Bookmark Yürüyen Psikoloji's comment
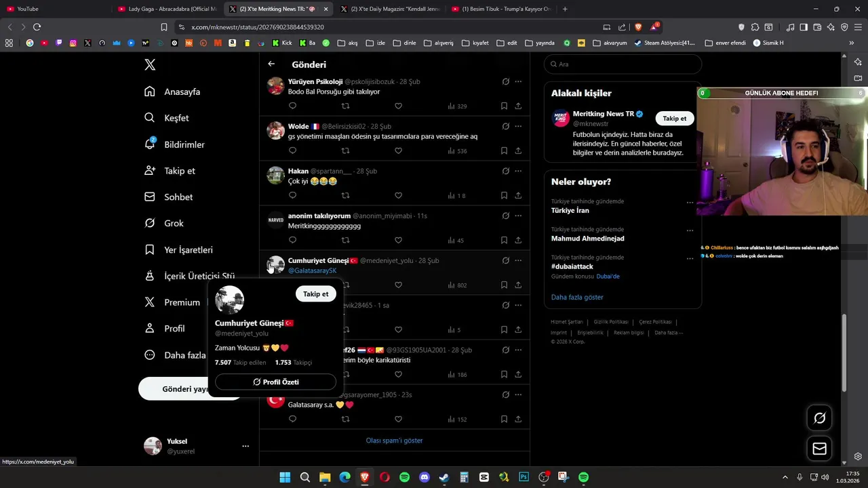Screen dimensions: 868x488 tap(504, 106)
